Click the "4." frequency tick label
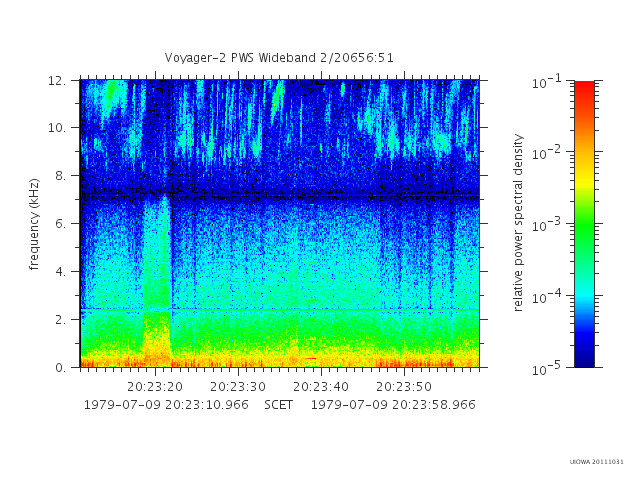The height and width of the screenshot is (480, 640). point(60,271)
